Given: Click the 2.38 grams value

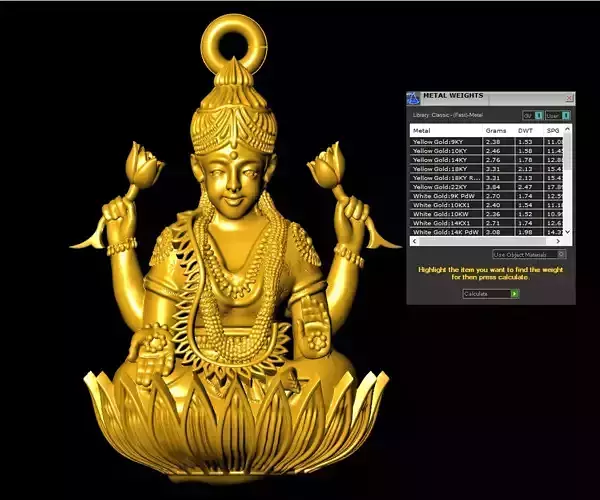Looking at the screenshot, I should 492,142.
